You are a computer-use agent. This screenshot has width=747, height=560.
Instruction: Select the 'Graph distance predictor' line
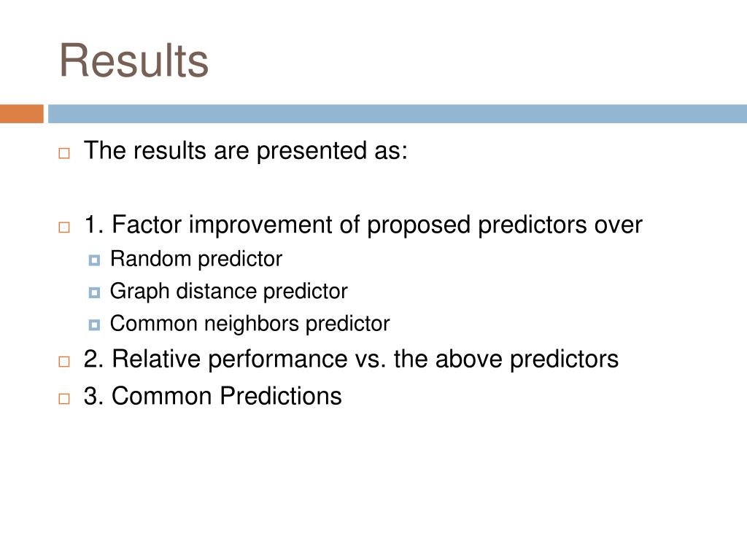pyautogui.click(x=228, y=292)
